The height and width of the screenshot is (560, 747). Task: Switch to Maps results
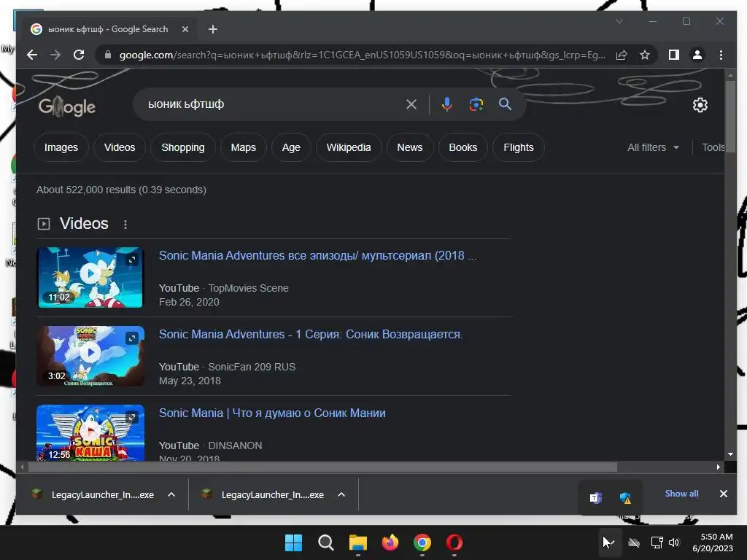244,147
